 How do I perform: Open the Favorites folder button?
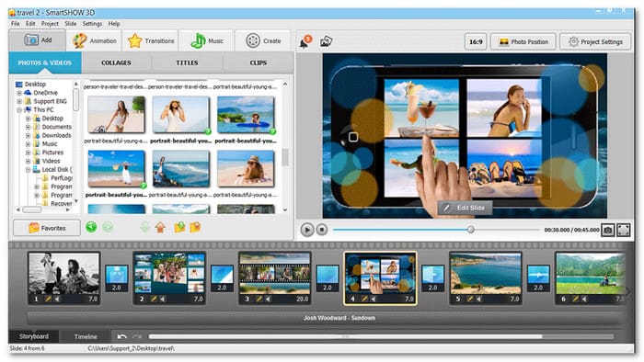(47, 228)
